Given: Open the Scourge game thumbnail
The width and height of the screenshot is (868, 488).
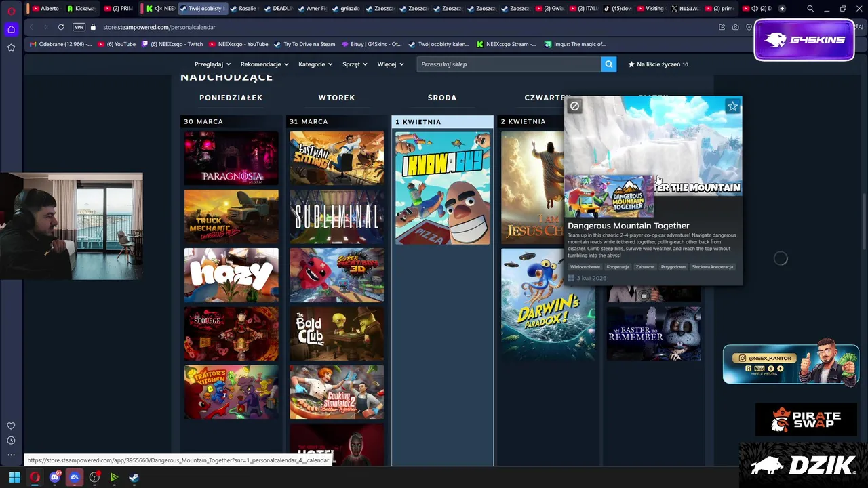Looking at the screenshot, I should tap(231, 333).
